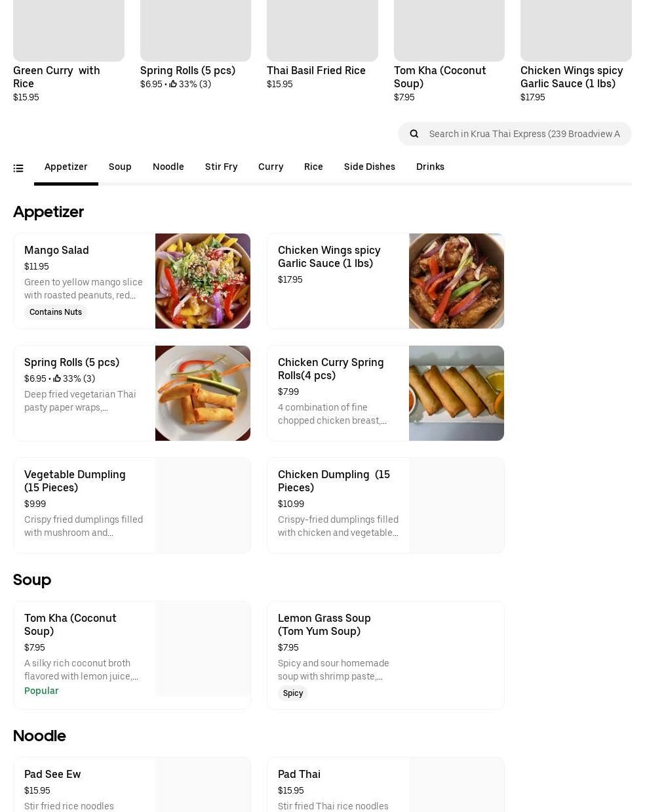Image resolution: width=645 pixels, height=812 pixels.
Task: Select the Noodle category tab
Action: tap(168, 167)
